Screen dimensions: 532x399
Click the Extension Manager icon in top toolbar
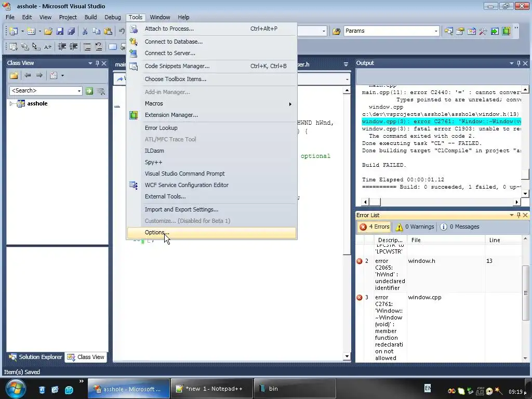(506, 31)
